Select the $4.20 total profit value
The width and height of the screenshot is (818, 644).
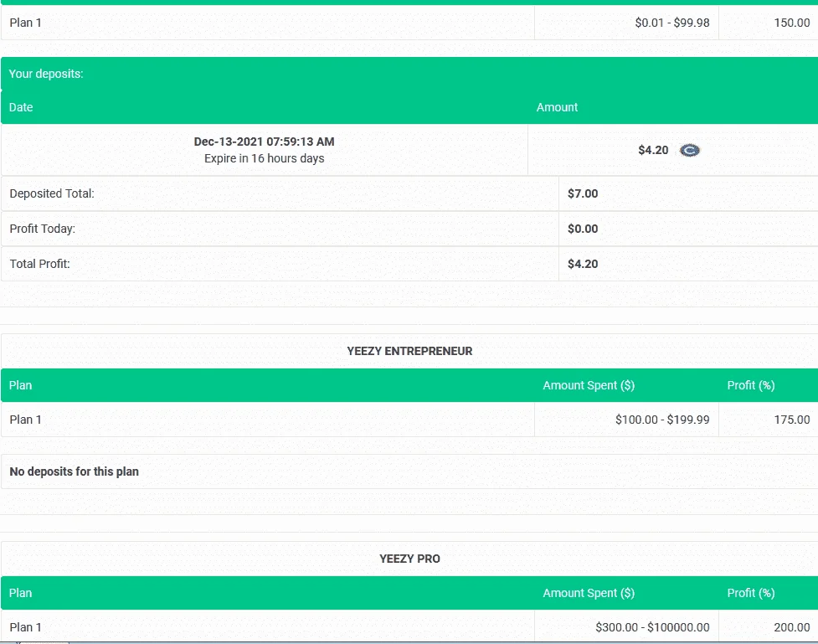click(x=583, y=264)
